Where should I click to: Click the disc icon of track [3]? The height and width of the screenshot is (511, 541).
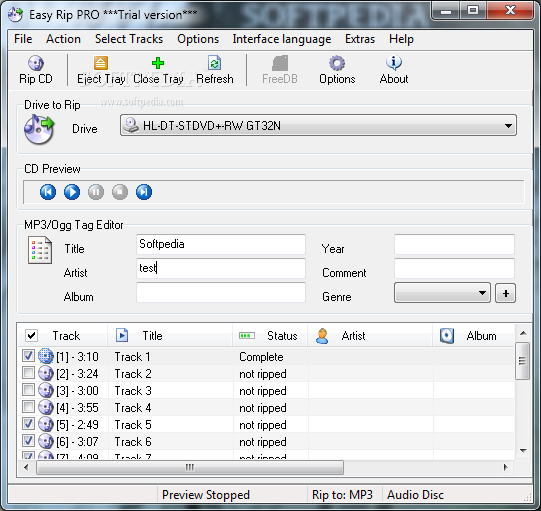(46, 390)
